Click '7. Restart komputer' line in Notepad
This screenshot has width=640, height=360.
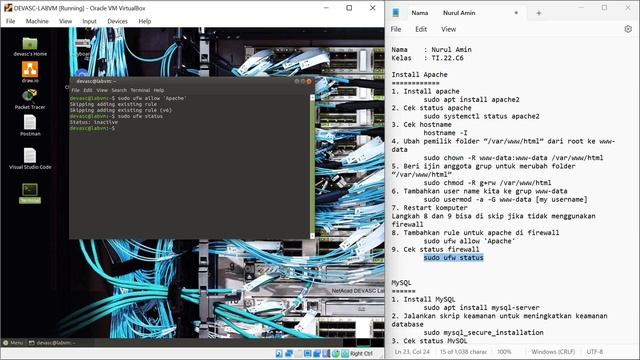(x=429, y=208)
